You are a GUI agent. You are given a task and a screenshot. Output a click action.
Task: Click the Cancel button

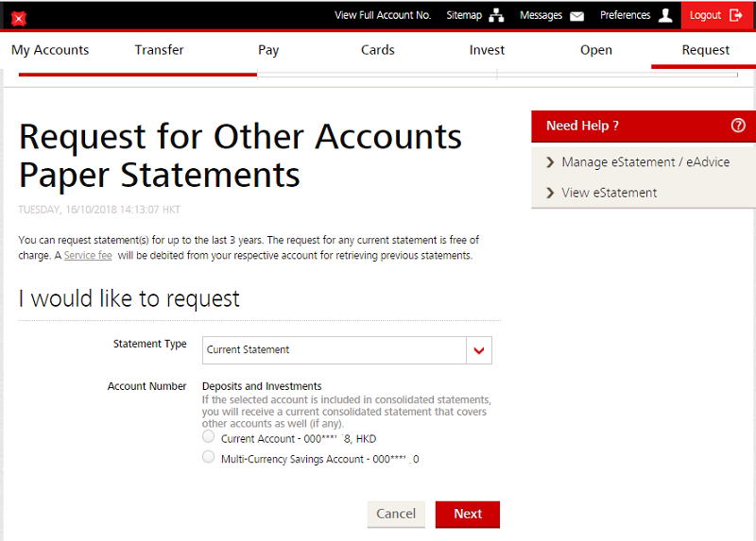[x=396, y=515]
